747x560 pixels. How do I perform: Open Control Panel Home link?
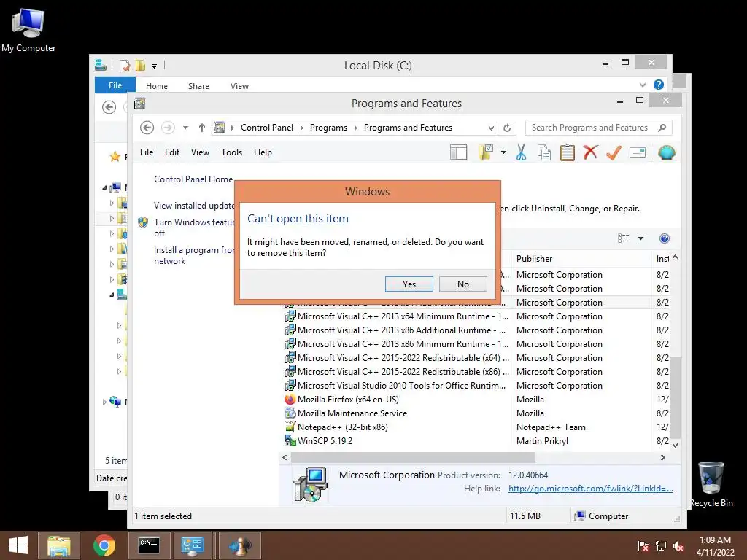[193, 179]
